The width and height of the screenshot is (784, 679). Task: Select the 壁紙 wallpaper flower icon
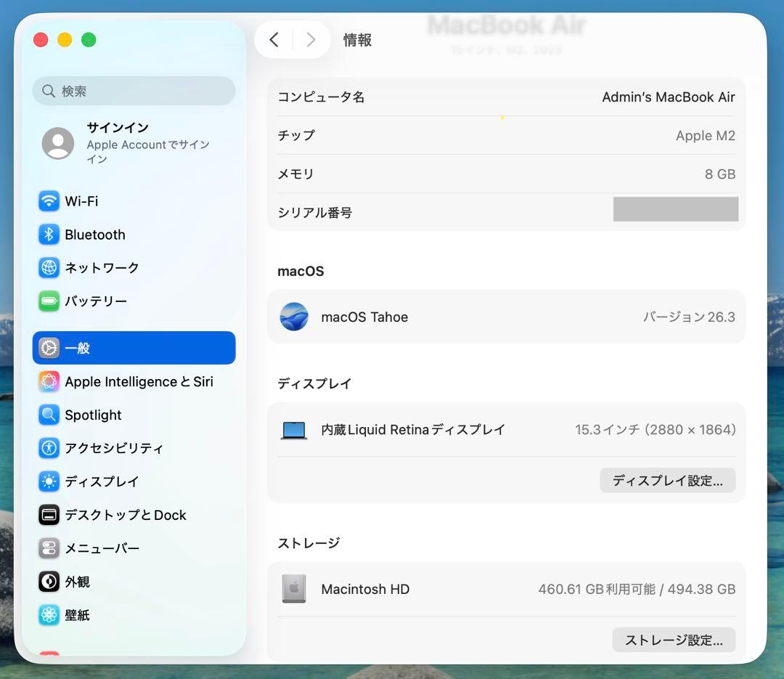(48, 615)
